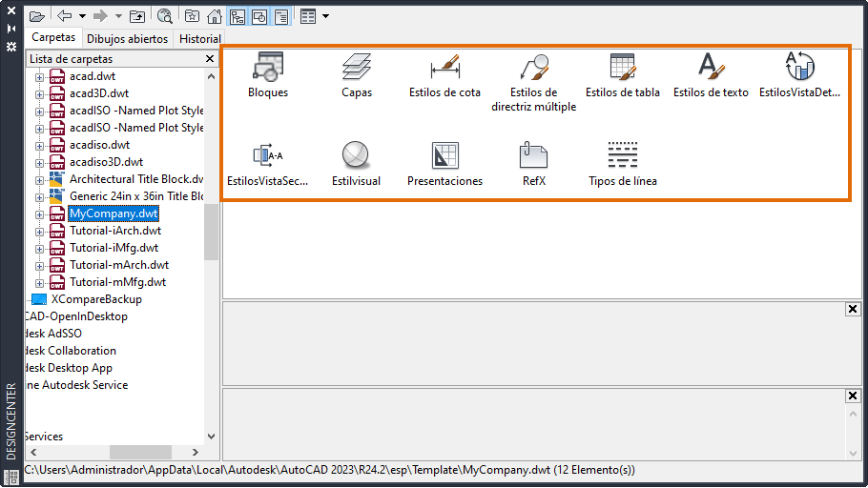Expand the Tutorial-iArch.dwt tree node
The image size is (868, 488).
click(x=39, y=232)
